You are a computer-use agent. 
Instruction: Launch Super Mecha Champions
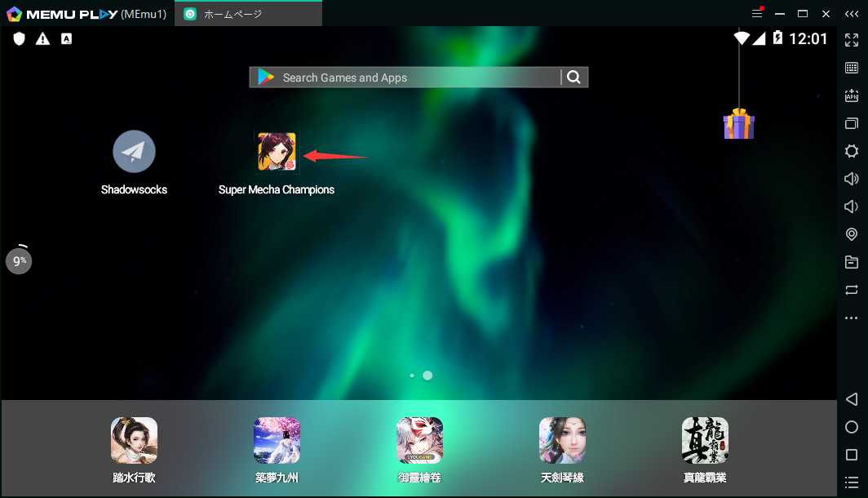point(277,151)
